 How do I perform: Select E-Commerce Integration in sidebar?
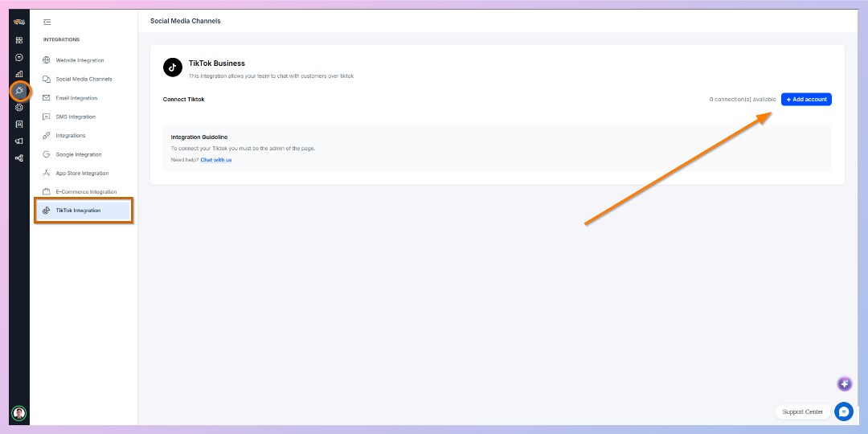(83, 192)
